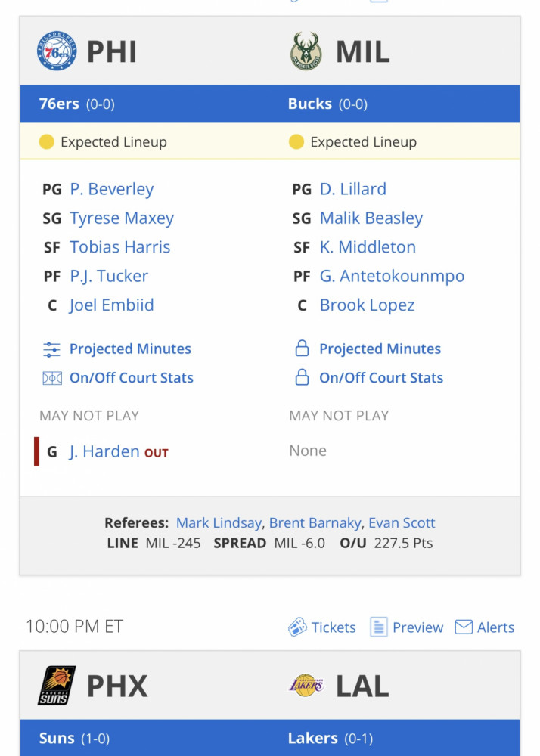Click the Phoenix Suns team logo
Image resolution: width=540 pixels, height=756 pixels.
57,685
